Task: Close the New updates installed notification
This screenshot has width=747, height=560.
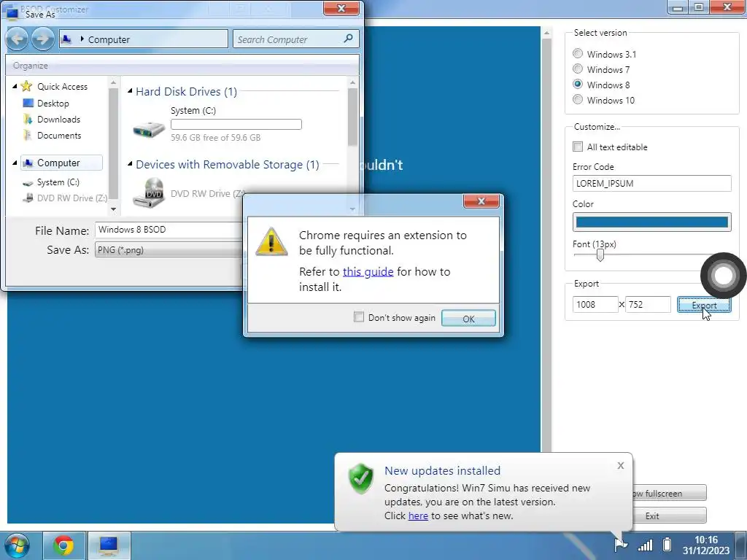Action: (620, 465)
